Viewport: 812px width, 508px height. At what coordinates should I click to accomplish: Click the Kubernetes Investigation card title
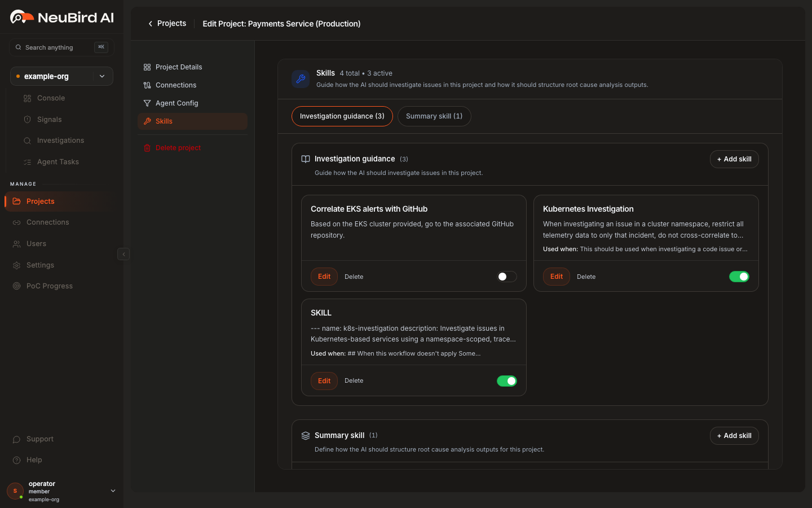pos(588,209)
